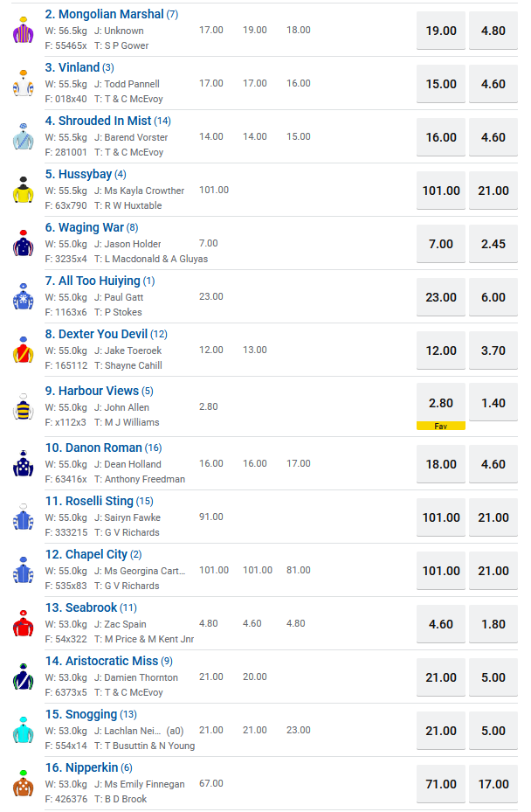Select Harbour Views win odds 2.80
Image resolution: width=531 pixels, height=812 pixels.
(441, 403)
